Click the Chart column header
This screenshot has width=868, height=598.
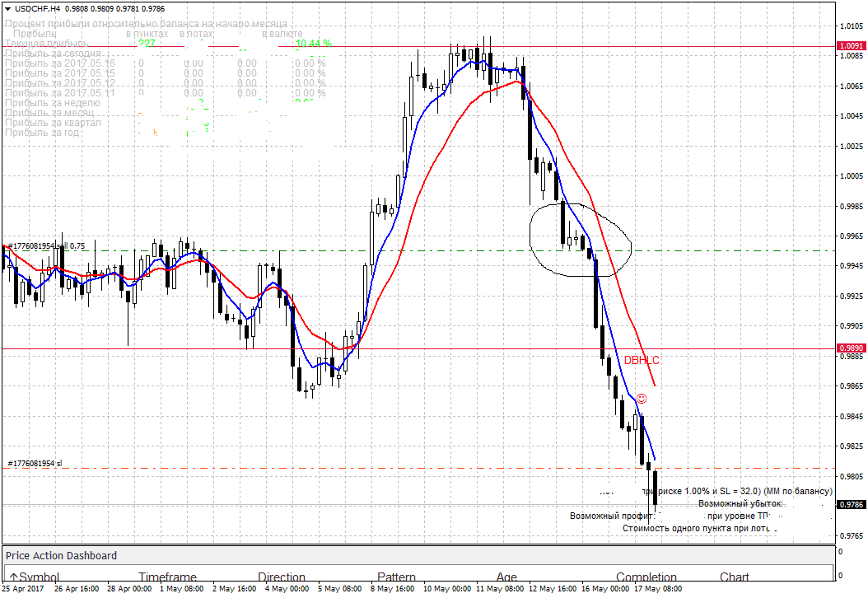coord(734,577)
